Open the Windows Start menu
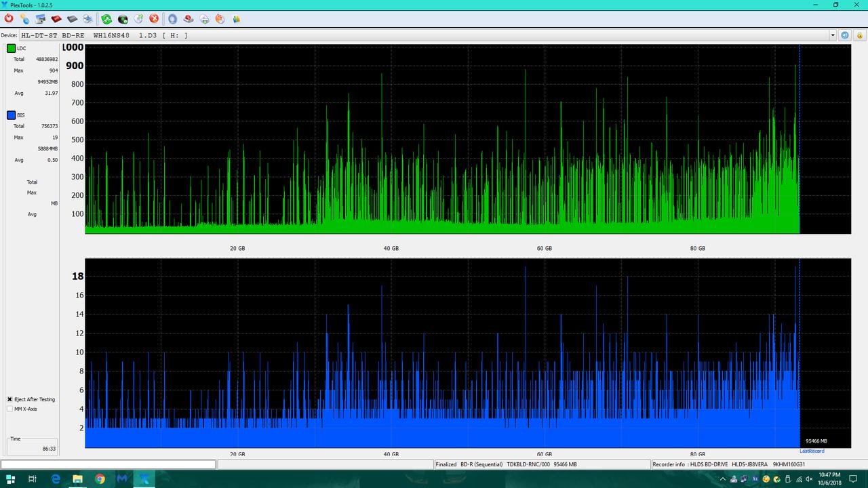This screenshot has width=868, height=488. [10, 479]
